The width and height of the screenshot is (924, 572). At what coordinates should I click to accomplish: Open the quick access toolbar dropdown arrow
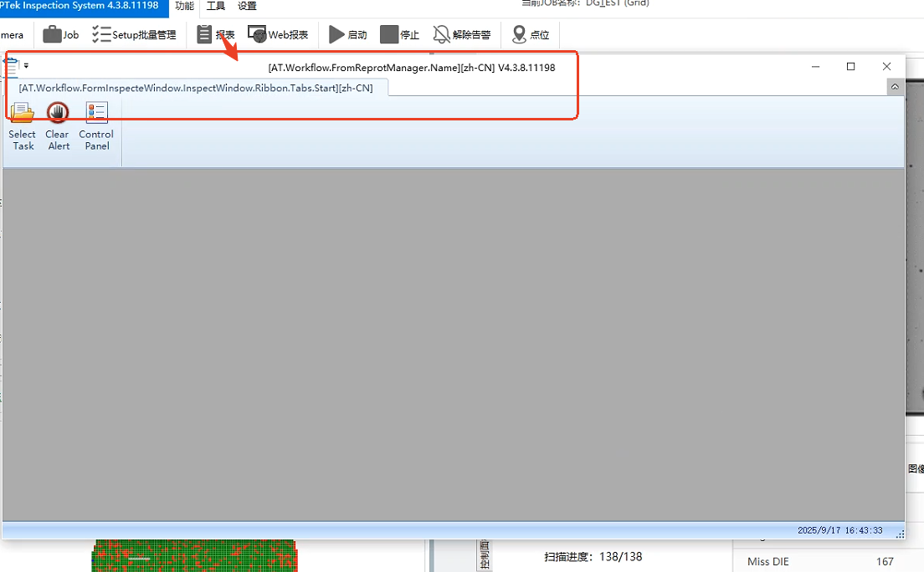pos(26,65)
